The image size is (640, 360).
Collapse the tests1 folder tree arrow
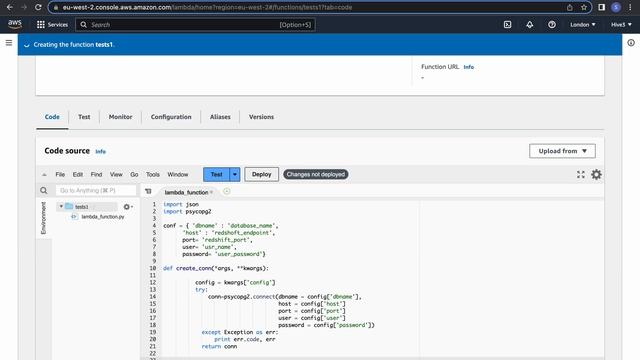coord(61,206)
